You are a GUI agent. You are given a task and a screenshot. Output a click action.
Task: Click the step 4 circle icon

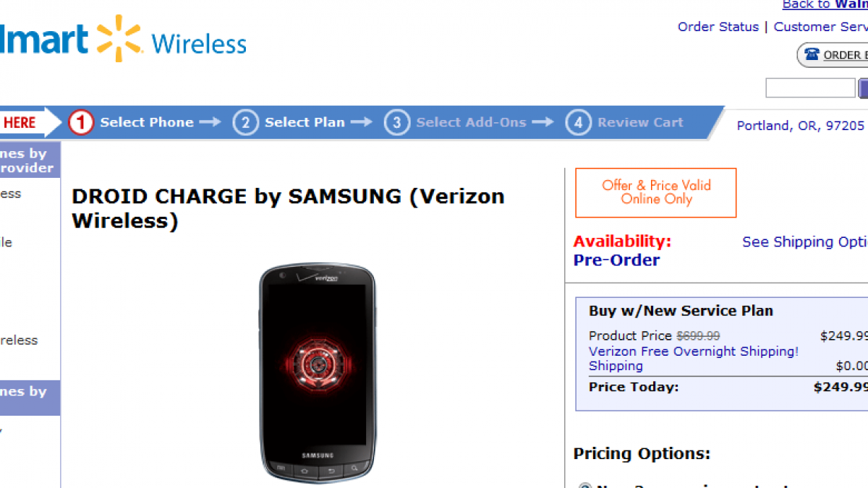click(578, 123)
